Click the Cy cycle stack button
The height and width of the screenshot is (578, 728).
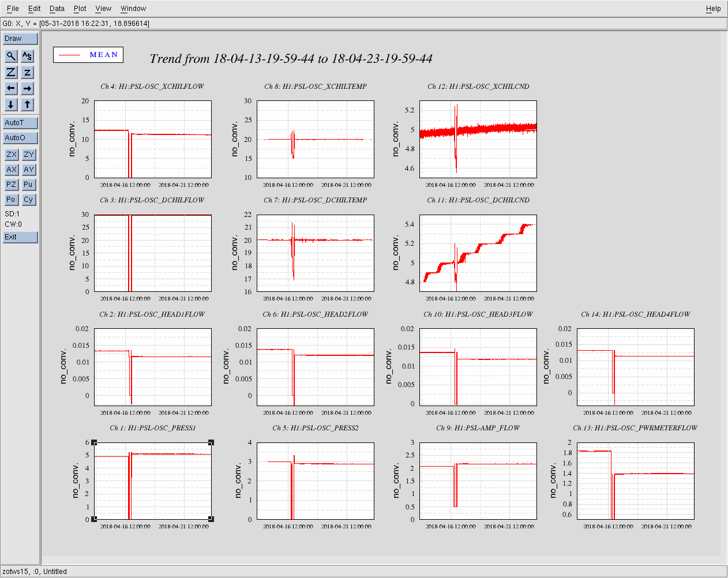point(28,200)
